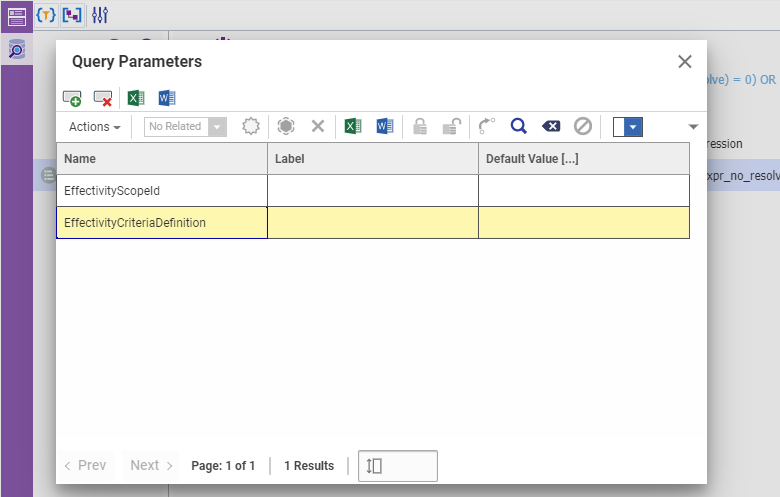Open the database search icon in sidebar
Viewport: 780px width, 497px height.
[x=16, y=49]
